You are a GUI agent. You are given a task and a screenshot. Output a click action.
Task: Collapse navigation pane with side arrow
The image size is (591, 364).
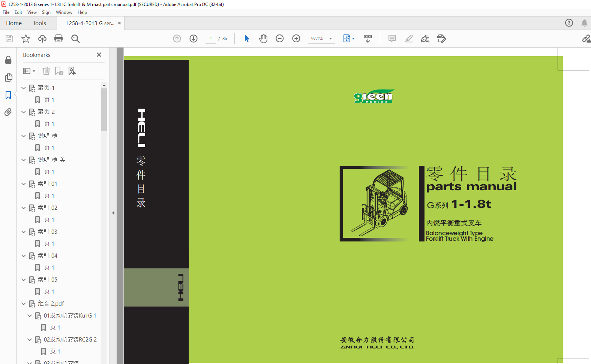113,213
